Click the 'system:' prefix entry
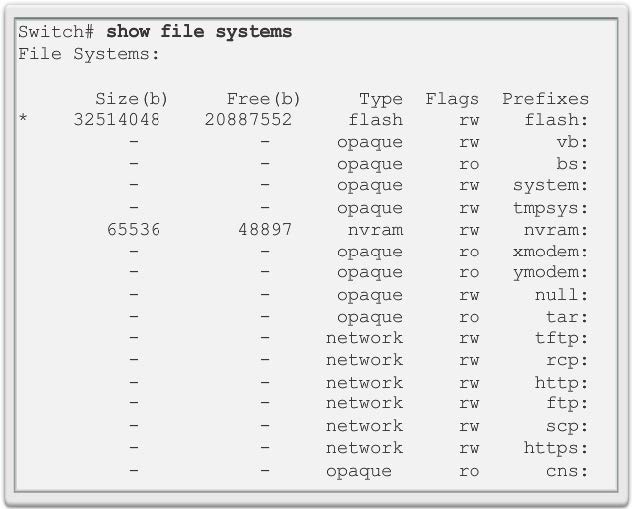Viewport: 632px width, 509px height. pos(551,186)
